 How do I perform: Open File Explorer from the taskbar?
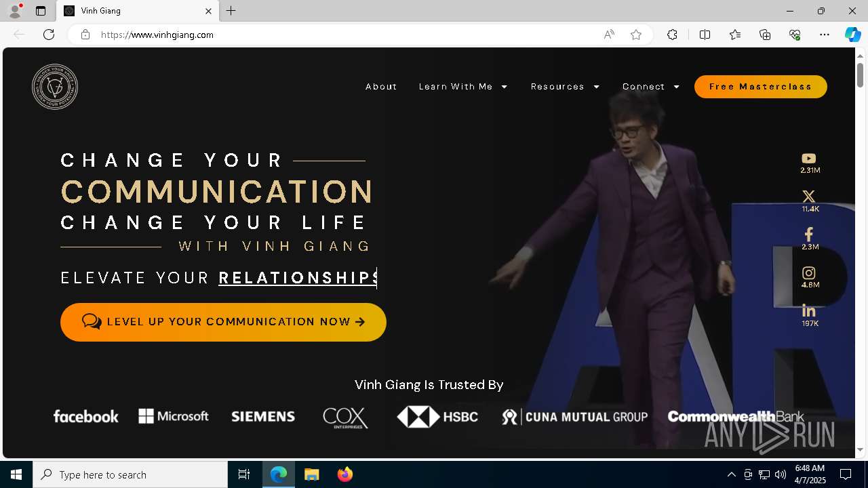pos(311,474)
